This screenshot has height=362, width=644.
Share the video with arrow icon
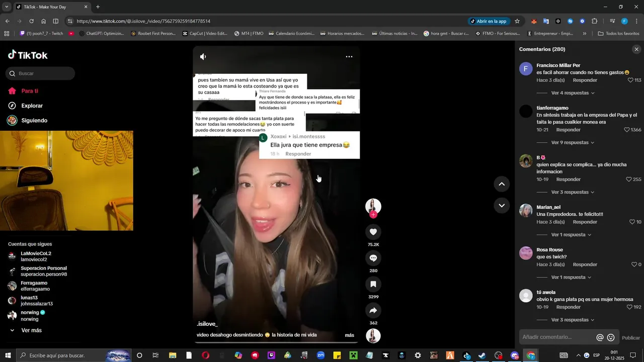[373, 310]
